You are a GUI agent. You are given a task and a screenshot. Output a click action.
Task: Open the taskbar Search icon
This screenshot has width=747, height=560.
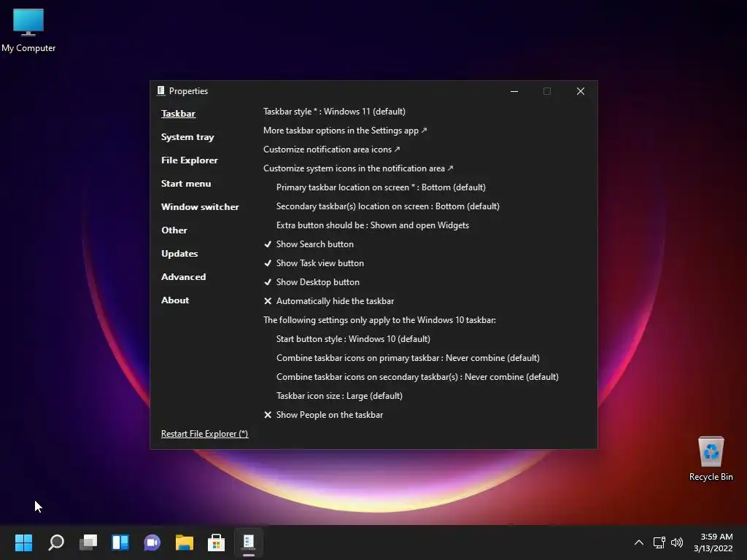pos(55,542)
